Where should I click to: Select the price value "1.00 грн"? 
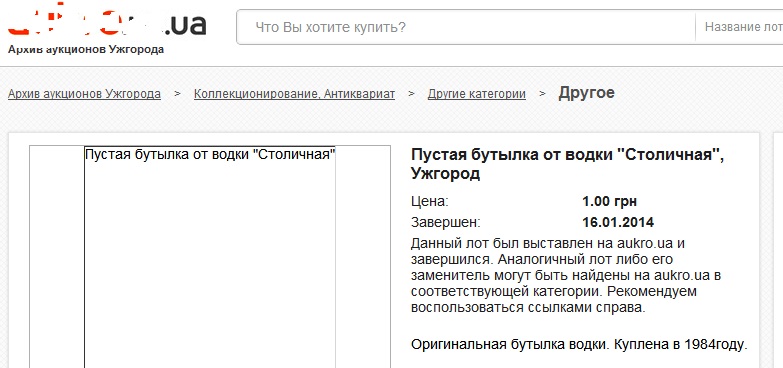[610, 202]
